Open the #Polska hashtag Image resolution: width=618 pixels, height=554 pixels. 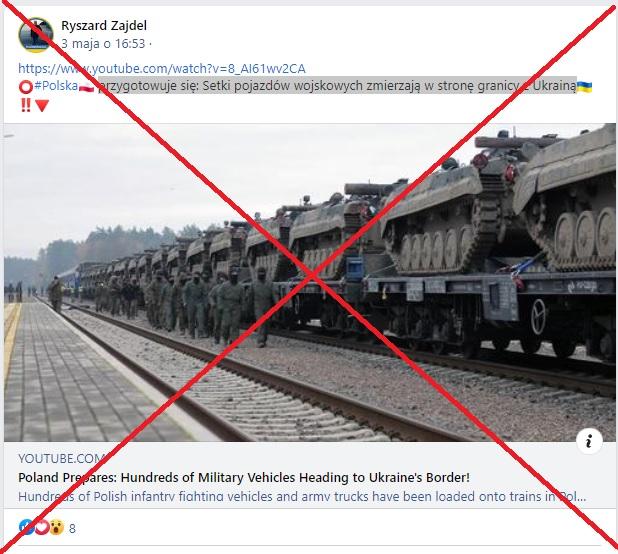[56, 86]
